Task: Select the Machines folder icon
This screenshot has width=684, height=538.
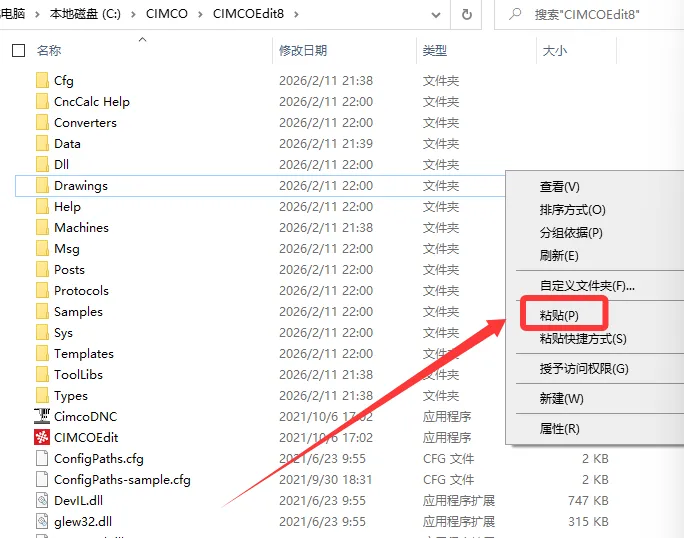Action: pos(42,227)
